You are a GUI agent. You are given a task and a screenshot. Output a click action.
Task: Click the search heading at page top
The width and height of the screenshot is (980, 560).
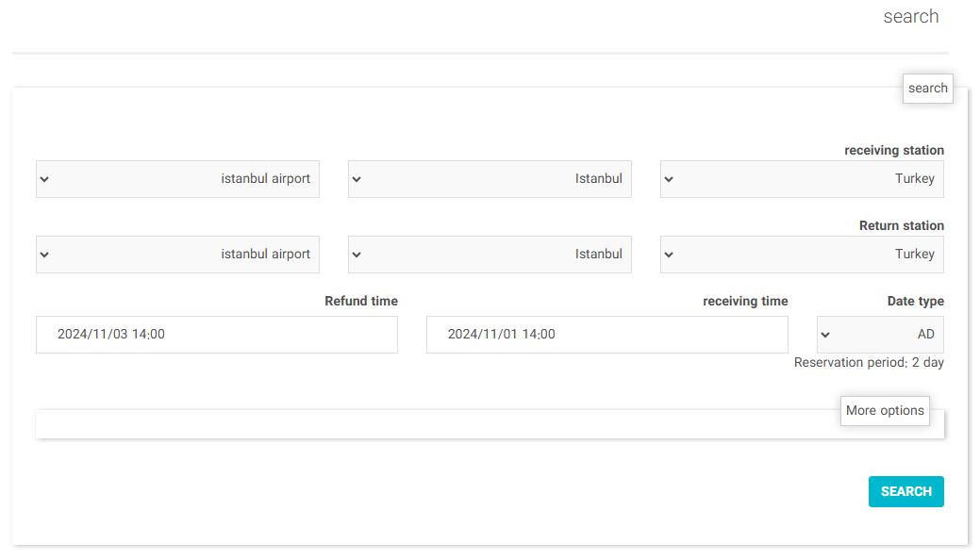910,17
